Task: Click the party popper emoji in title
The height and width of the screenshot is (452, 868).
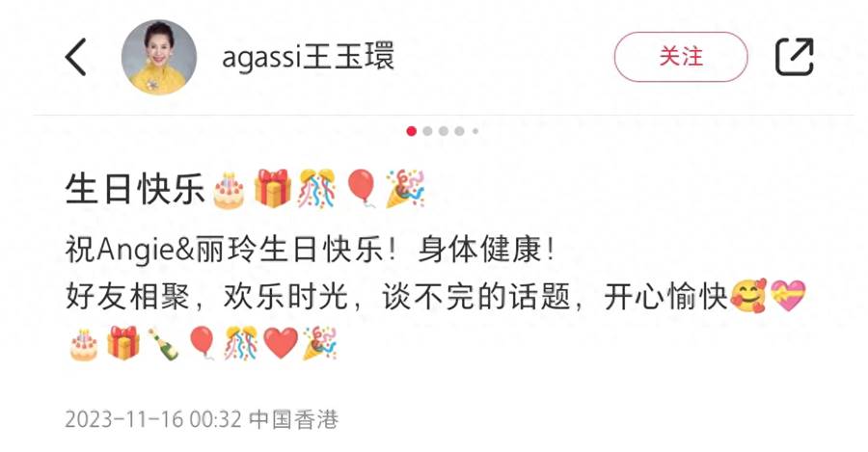Action: pyautogui.click(x=405, y=189)
